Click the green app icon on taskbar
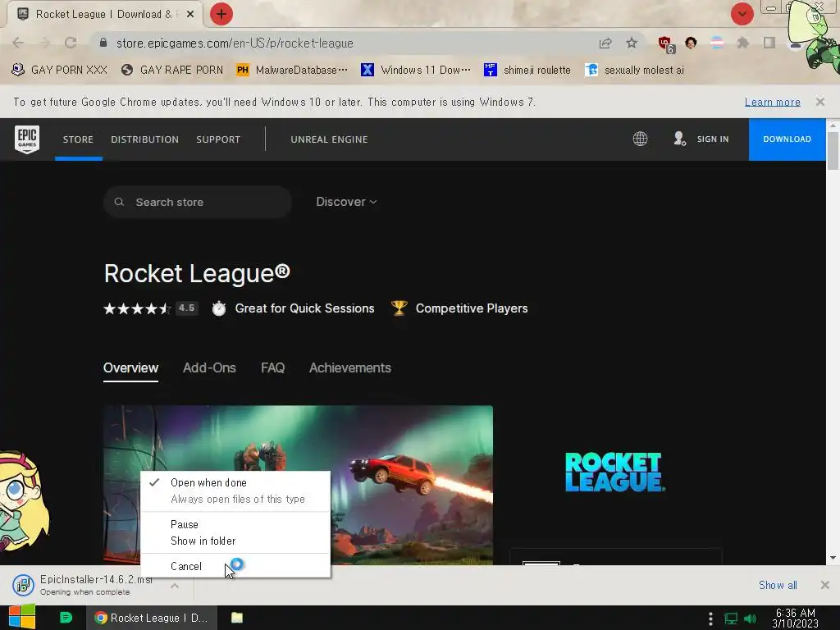Screen dimensions: 840x630 (66, 618)
